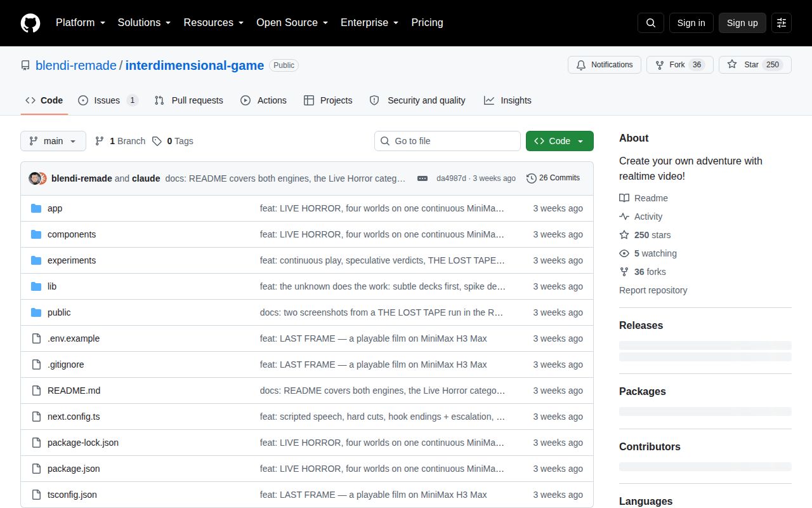812x508 pixels.
Task: Click the claude co-author link
Action: coord(146,178)
